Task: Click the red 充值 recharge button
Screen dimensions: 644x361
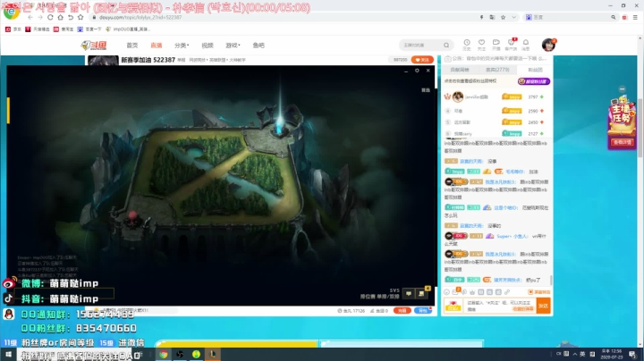Action: 402,311
